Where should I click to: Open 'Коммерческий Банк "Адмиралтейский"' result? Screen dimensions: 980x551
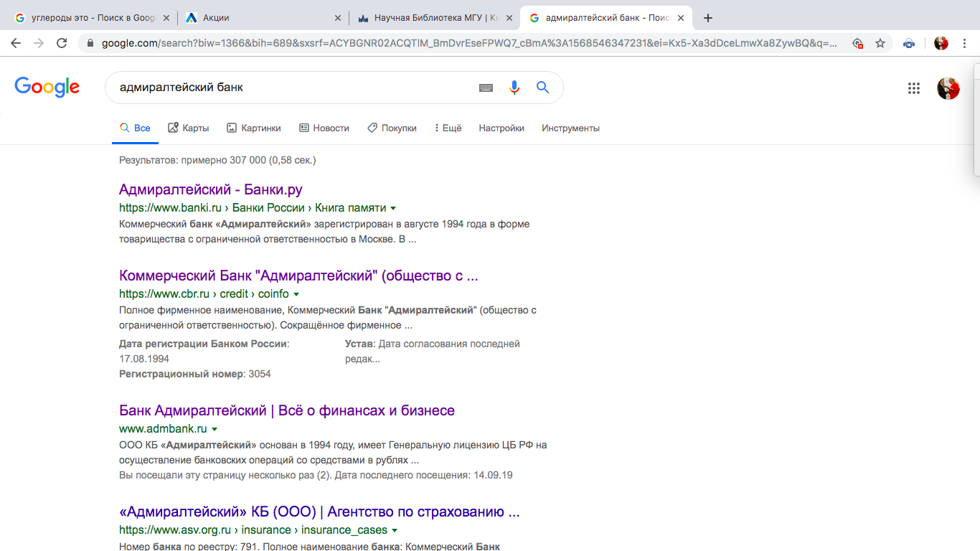tap(298, 275)
